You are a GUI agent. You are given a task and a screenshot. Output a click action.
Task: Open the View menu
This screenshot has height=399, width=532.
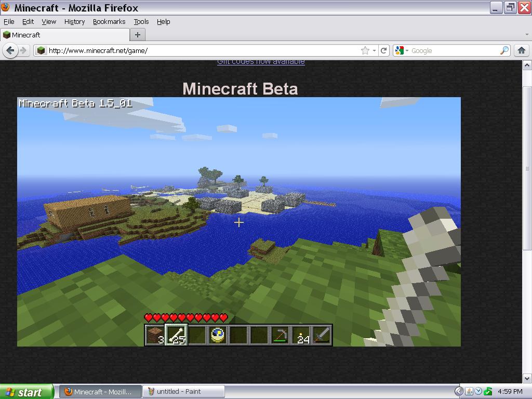[x=49, y=22]
